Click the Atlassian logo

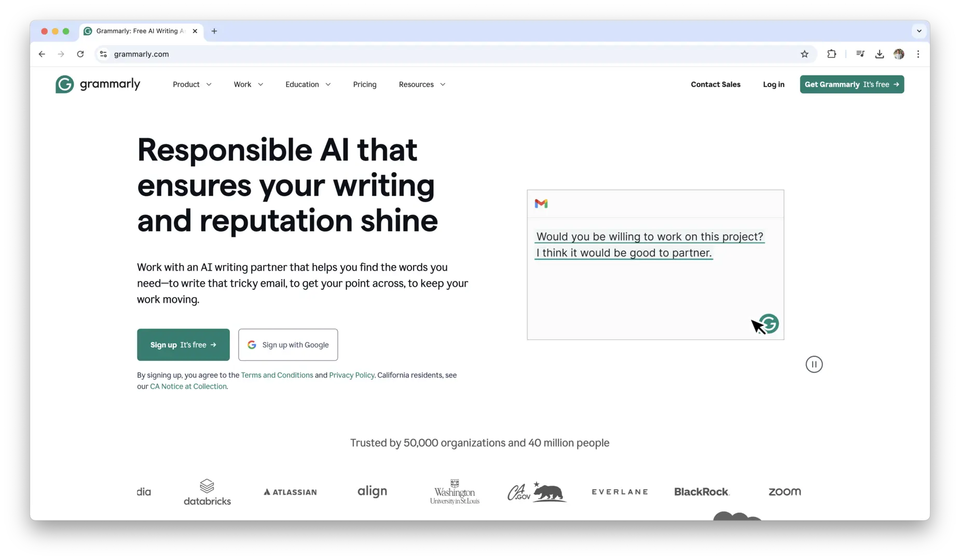pyautogui.click(x=290, y=492)
